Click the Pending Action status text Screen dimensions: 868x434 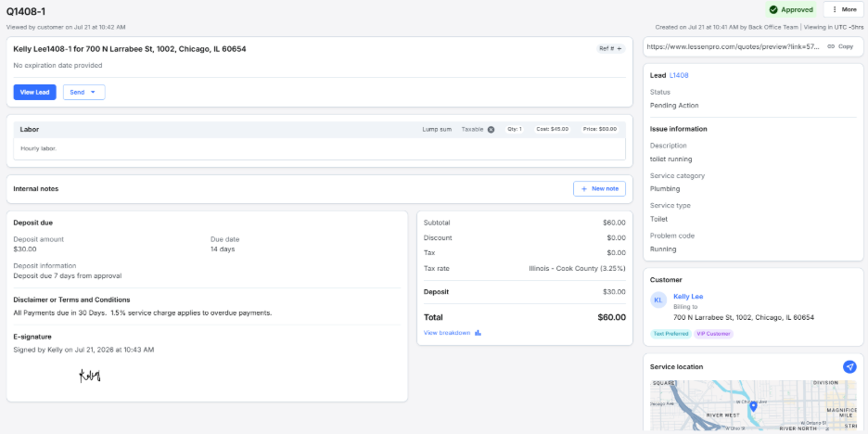pos(674,105)
